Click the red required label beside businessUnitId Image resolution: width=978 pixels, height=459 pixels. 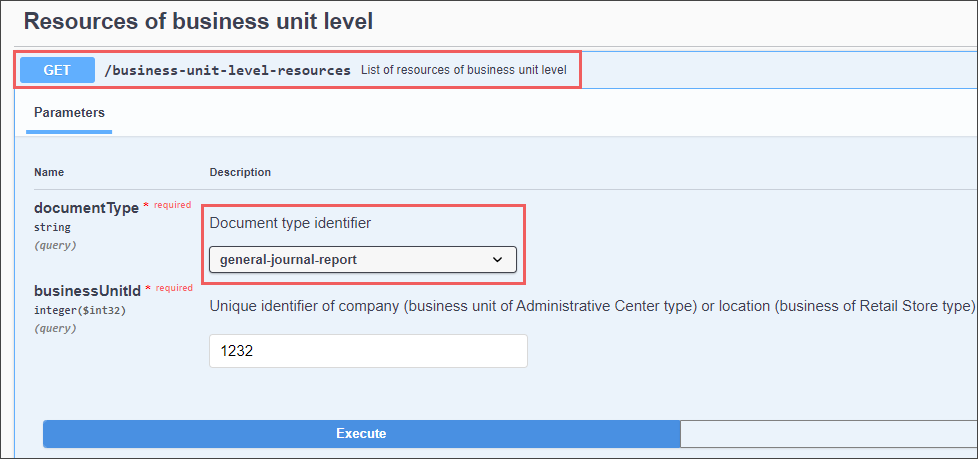point(174,288)
